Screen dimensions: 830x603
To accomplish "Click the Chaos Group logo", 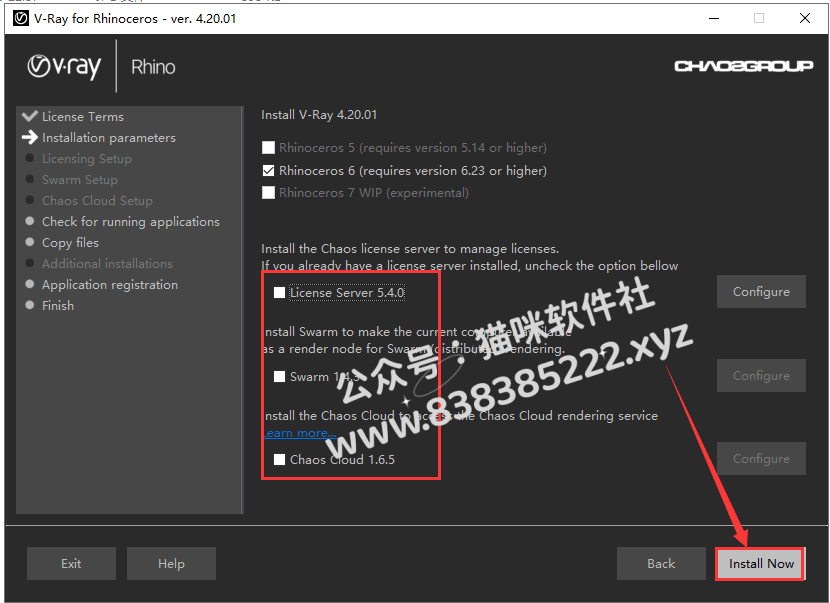I will point(743,66).
